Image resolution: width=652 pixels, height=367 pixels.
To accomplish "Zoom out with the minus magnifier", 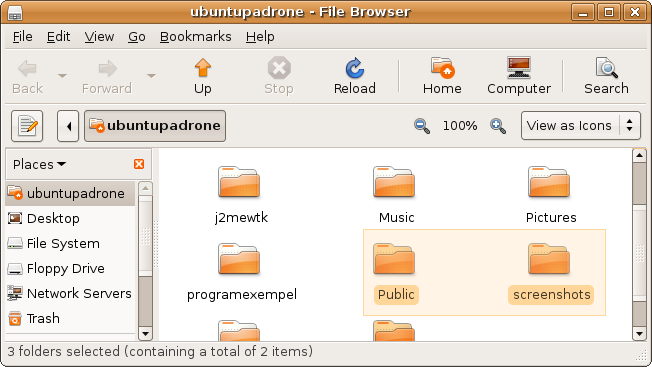I will tap(422, 126).
